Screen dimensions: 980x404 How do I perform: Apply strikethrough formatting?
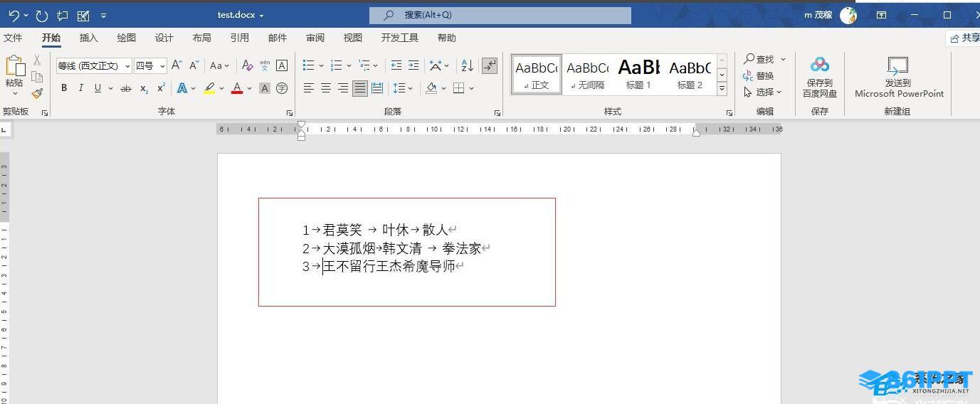click(x=126, y=88)
